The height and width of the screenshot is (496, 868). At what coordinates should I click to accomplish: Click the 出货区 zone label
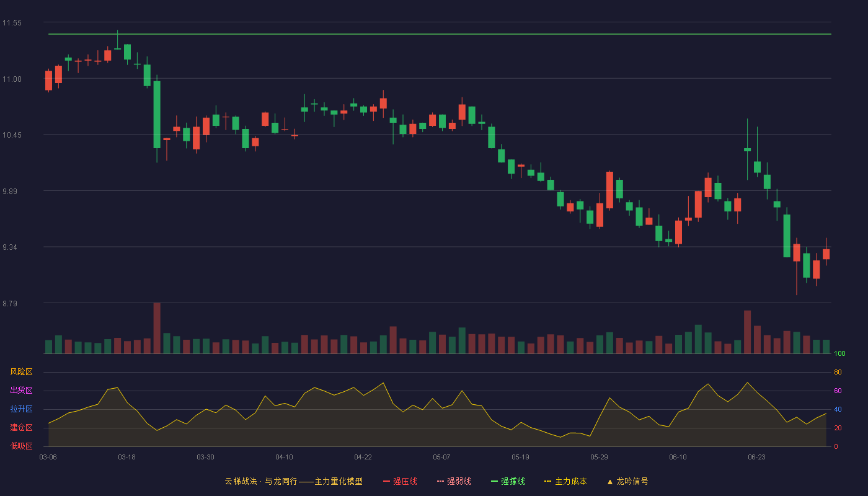click(x=21, y=391)
